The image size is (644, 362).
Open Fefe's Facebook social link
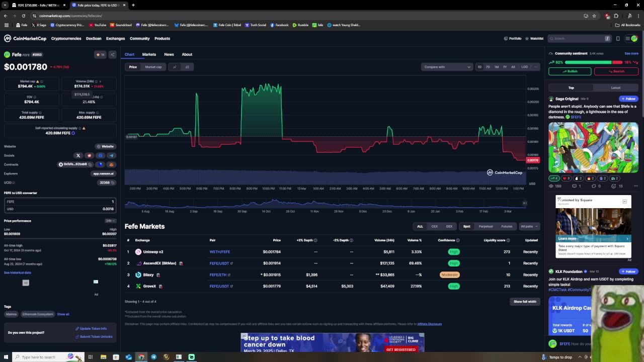tap(100, 155)
